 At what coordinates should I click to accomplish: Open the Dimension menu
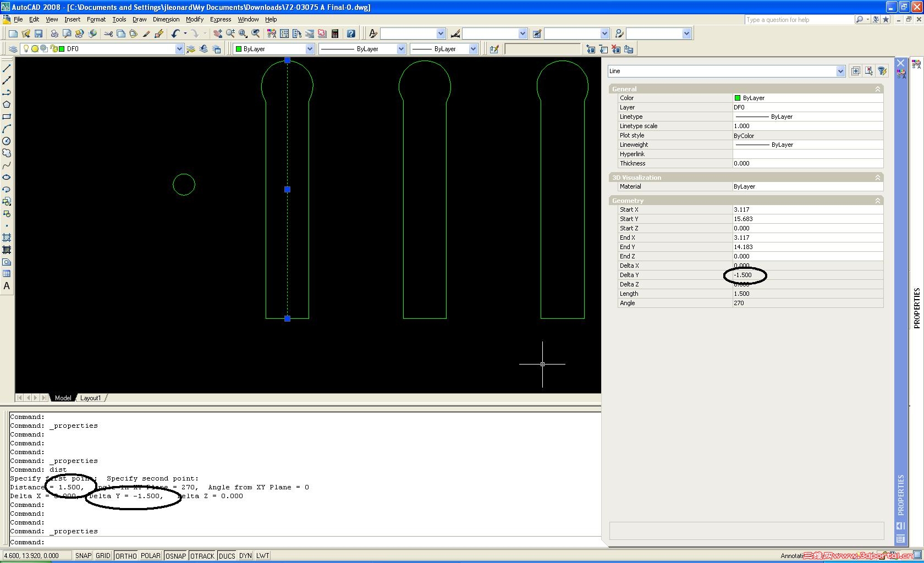[166, 19]
